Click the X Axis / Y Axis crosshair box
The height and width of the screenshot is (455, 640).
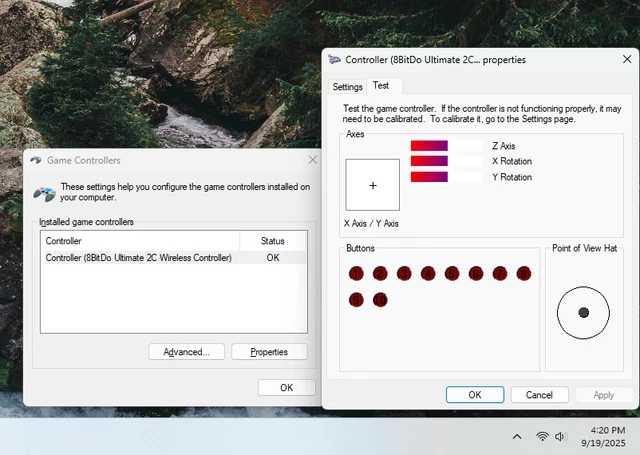point(373,185)
